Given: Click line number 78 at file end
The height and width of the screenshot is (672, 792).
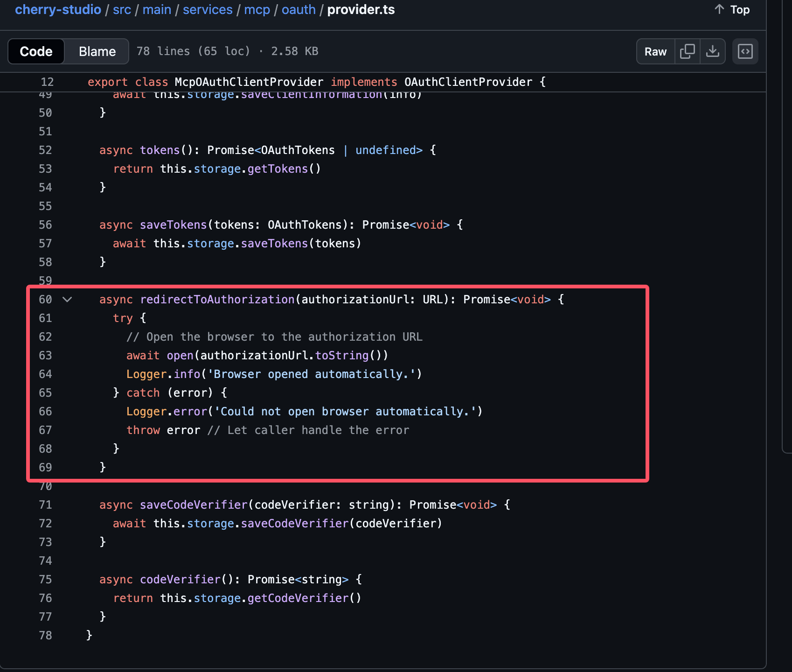Looking at the screenshot, I should [45, 636].
